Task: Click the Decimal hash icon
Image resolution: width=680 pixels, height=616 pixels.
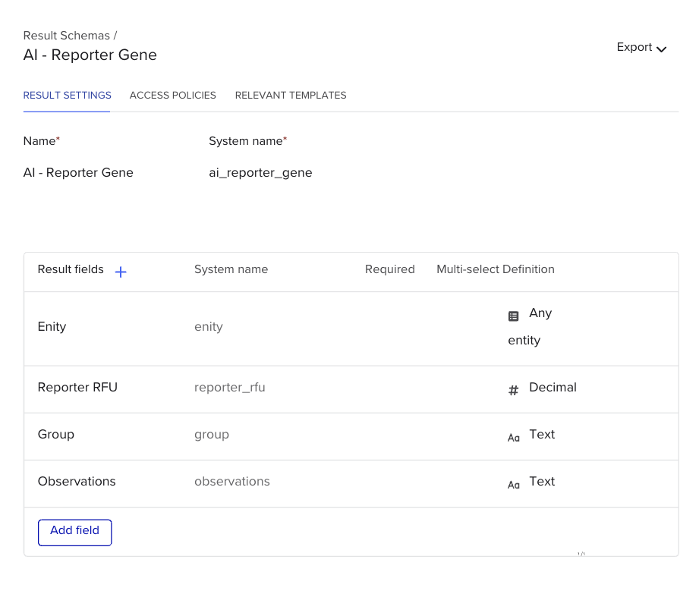Action: (x=514, y=391)
